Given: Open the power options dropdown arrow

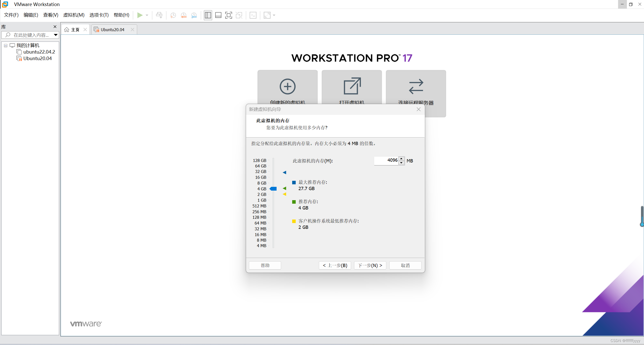Looking at the screenshot, I should (147, 15).
